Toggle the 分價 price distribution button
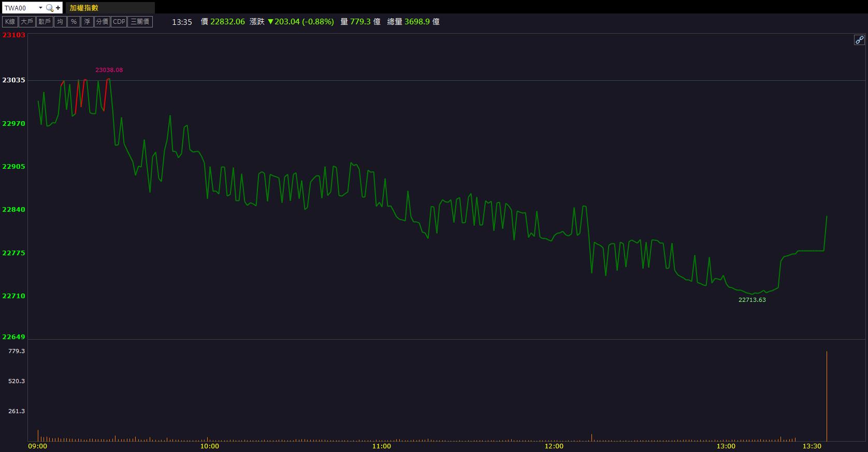Viewport: 868px width, 452px height. [103, 22]
